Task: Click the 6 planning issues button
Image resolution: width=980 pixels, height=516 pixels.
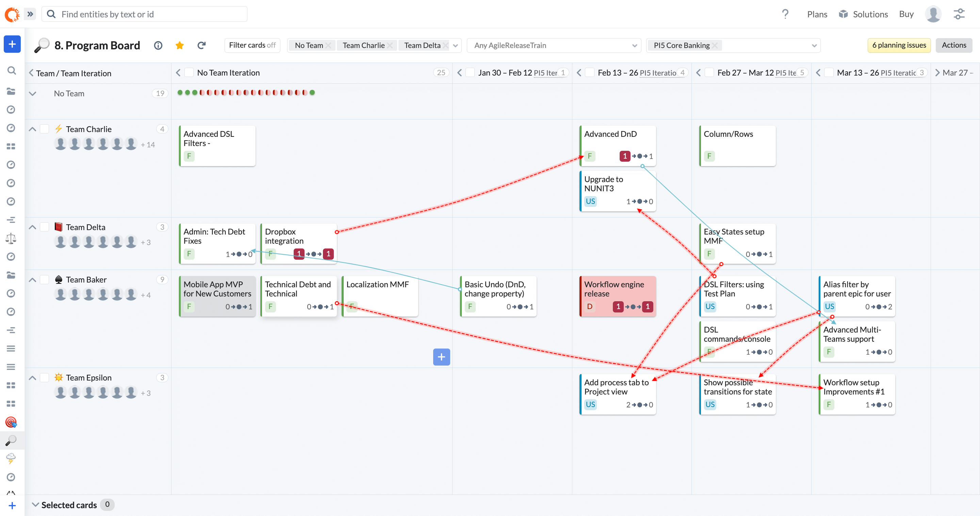Action: pyautogui.click(x=899, y=45)
